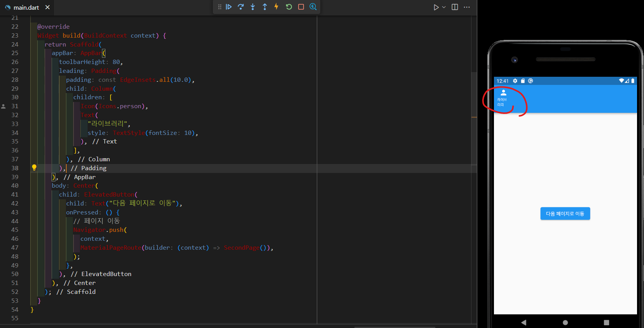
Task: Click the Step Into debug arrow
Action: coord(253,7)
